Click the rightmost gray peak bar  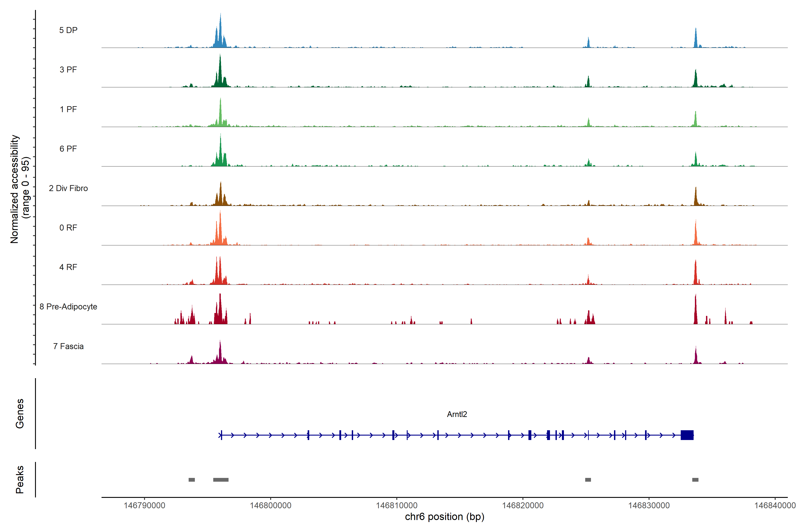click(x=695, y=480)
